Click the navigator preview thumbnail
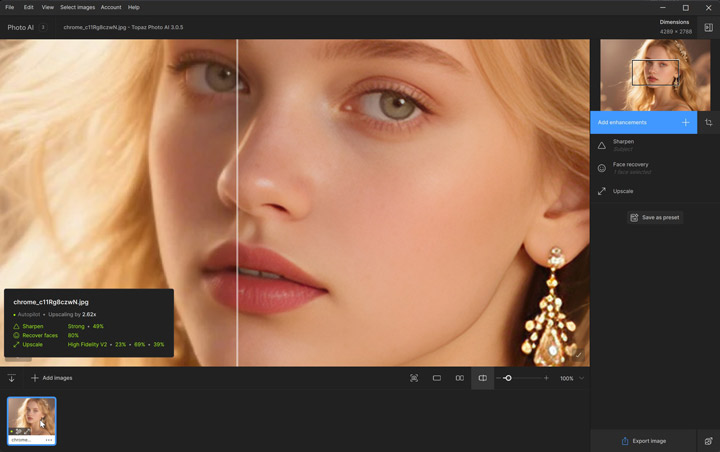 (x=655, y=75)
